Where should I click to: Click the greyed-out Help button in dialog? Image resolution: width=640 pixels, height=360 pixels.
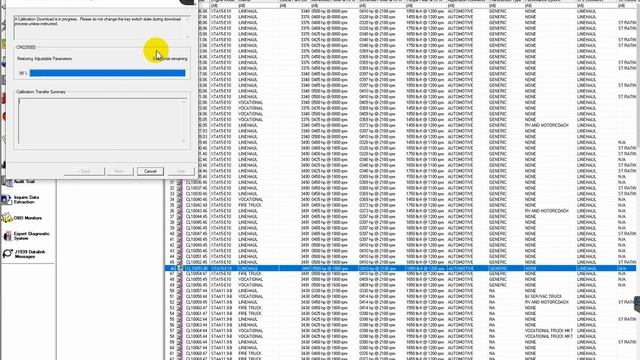coord(181,171)
